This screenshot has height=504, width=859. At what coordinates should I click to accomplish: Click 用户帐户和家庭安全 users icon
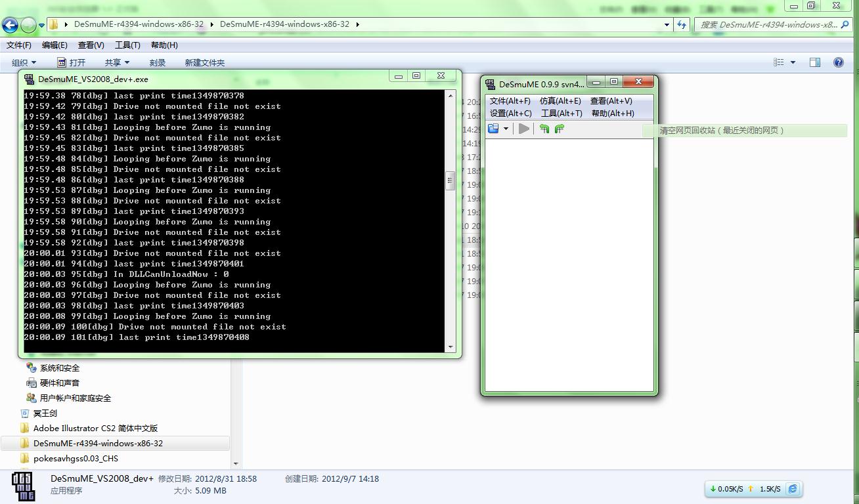click(32, 398)
